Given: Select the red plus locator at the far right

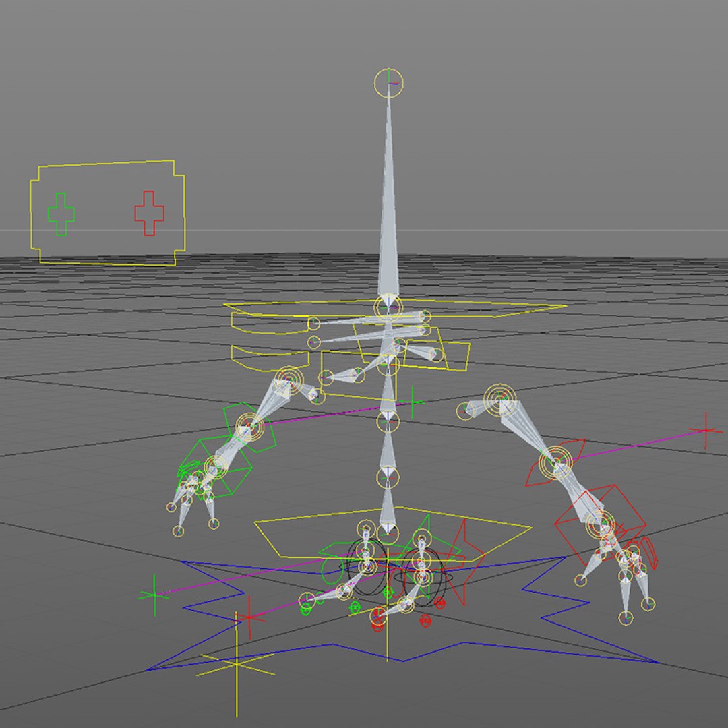Looking at the screenshot, I should click(706, 430).
